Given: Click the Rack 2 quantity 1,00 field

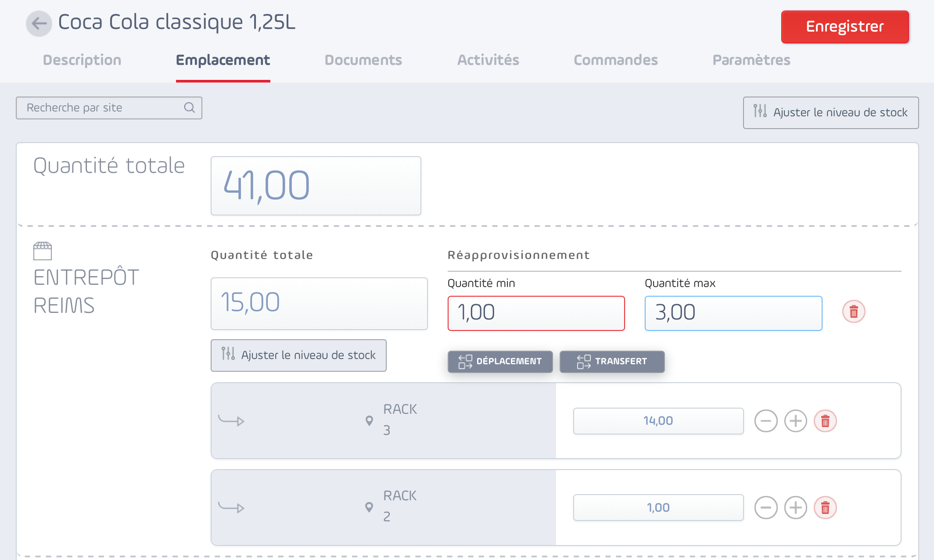Looking at the screenshot, I should tap(658, 508).
